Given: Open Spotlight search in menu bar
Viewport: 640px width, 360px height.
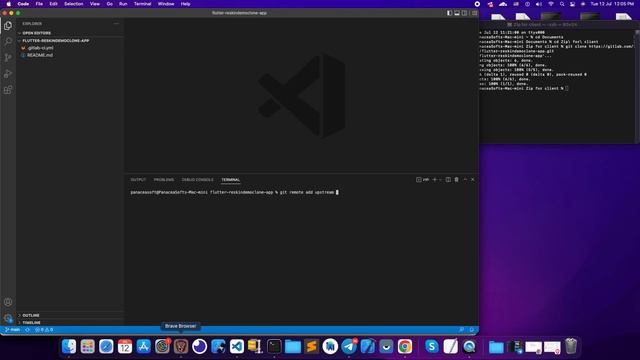Looking at the screenshot, I should tap(562, 4).
